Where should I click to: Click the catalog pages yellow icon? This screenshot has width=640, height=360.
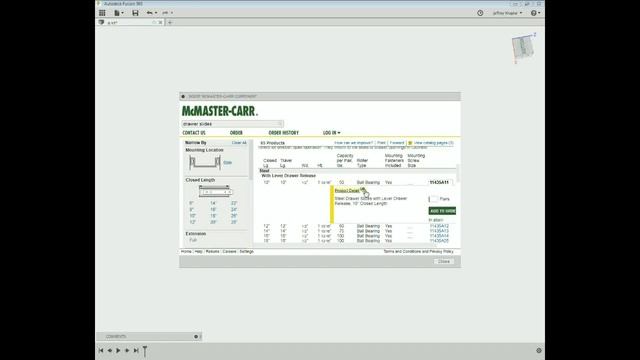click(410, 143)
